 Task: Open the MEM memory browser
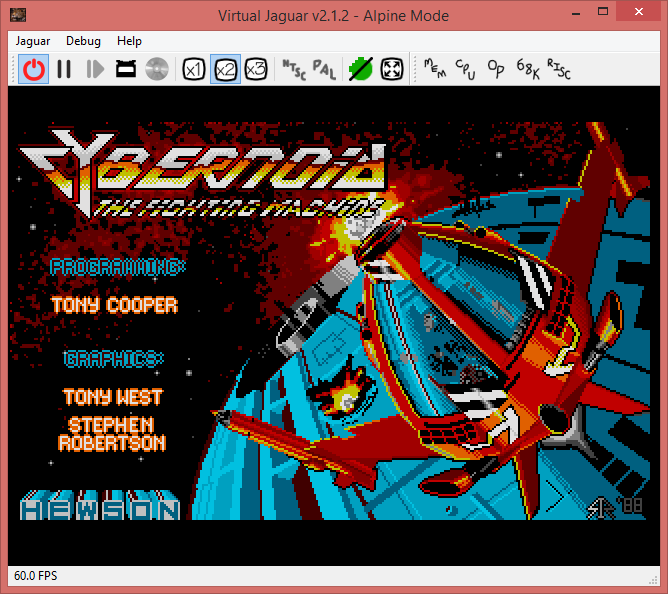coord(434,69)
